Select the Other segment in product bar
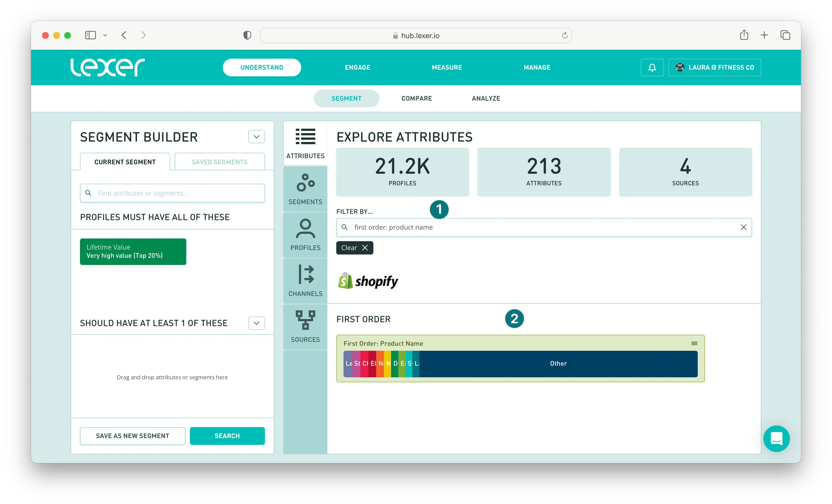The image size is (832, 504). (x=558, y=363)
